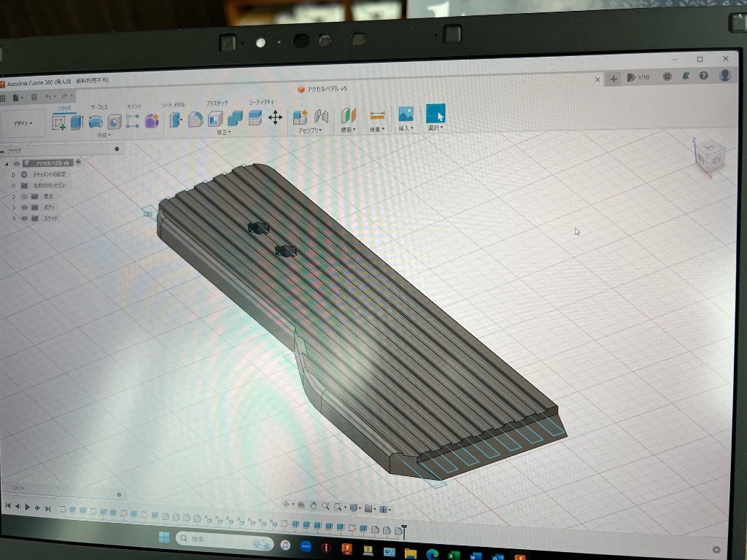The width and height of the screenshot is (747, 560).
Task: Select the Zoom window tool
Action: 338,507
